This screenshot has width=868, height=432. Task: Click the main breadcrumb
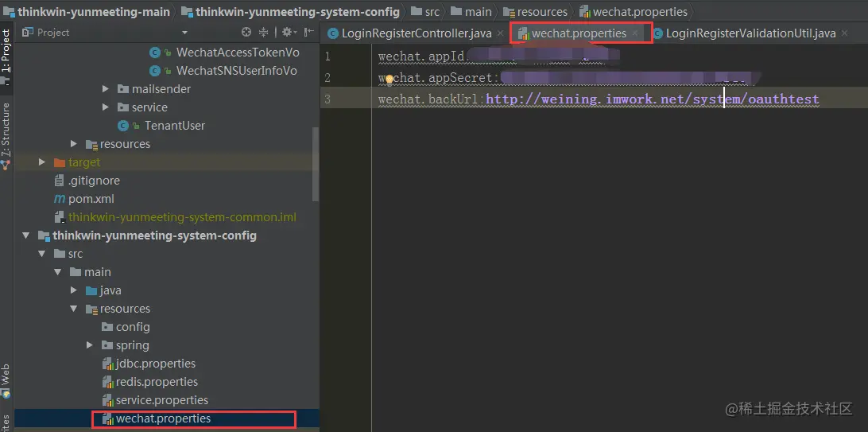tap(471, 12)
